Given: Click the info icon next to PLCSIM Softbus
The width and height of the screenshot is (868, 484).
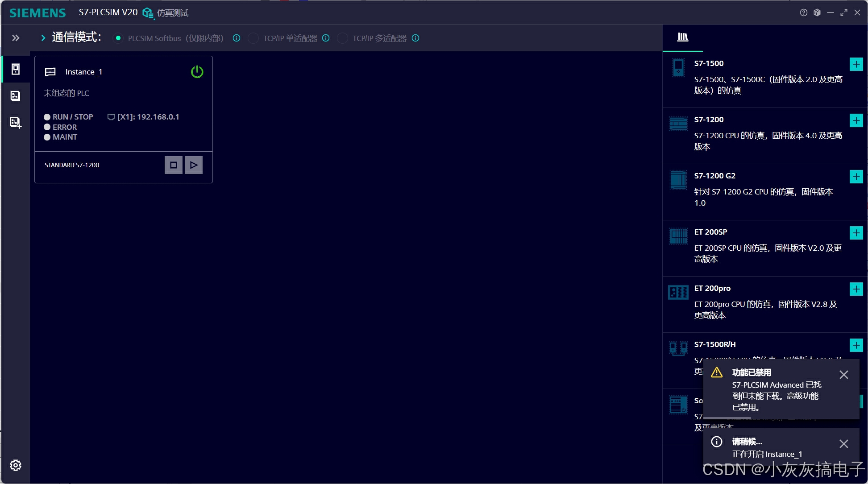Looking at the screenshot, I should pos(237,38).
